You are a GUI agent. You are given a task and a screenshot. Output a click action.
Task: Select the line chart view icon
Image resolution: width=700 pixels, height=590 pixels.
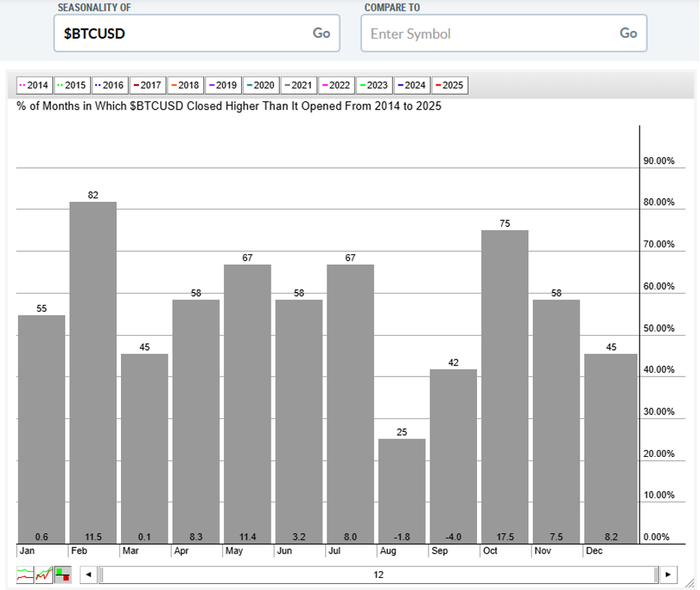click(x=25, y=575)
